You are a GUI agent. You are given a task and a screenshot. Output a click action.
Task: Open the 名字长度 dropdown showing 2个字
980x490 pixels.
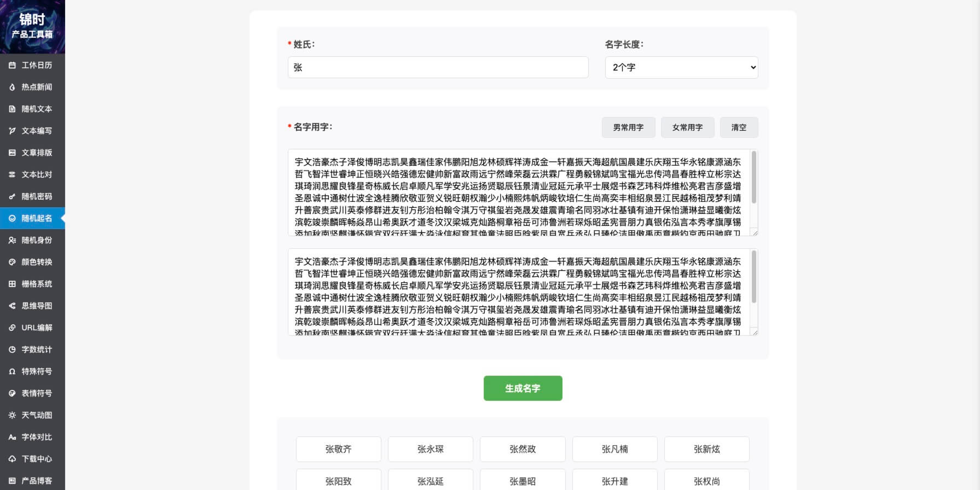point(681,67)
